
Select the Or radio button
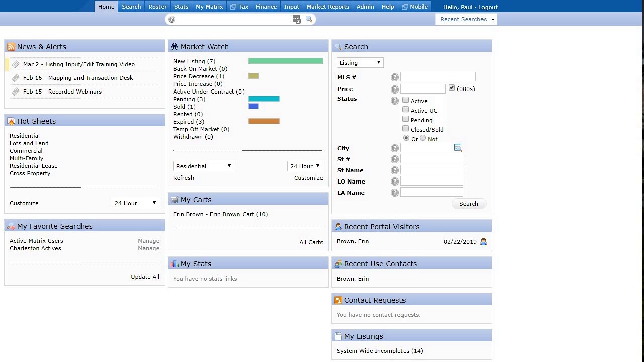pos(406,138)
